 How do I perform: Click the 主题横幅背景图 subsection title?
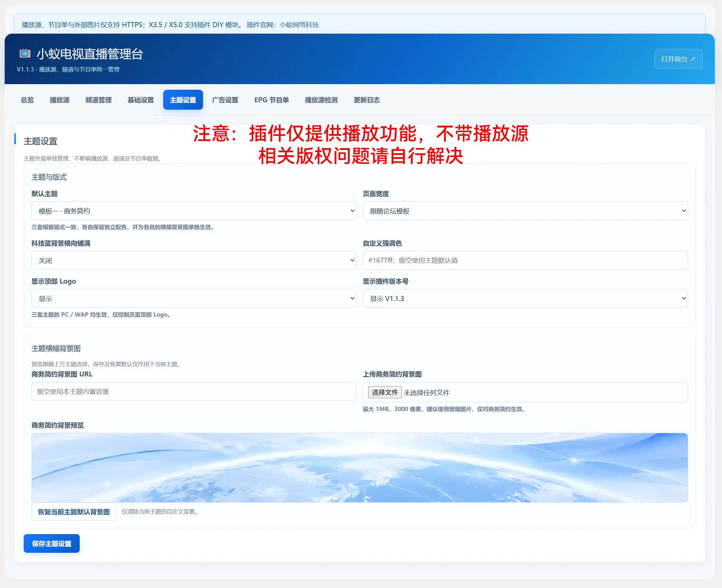(x=56, y=349)
